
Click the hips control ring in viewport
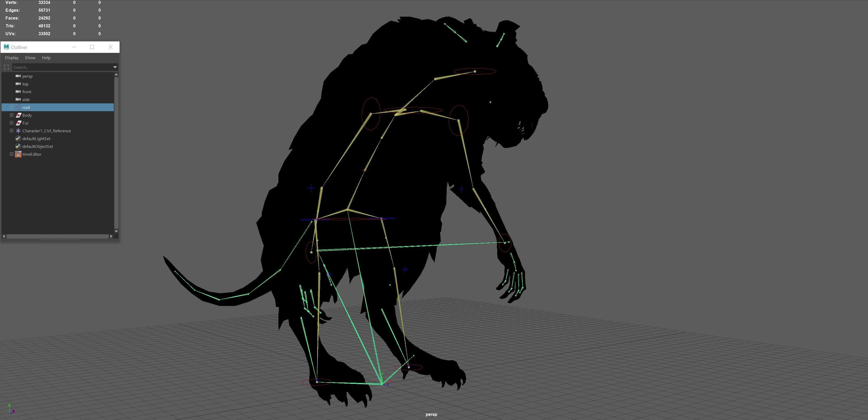coord(347,219)
